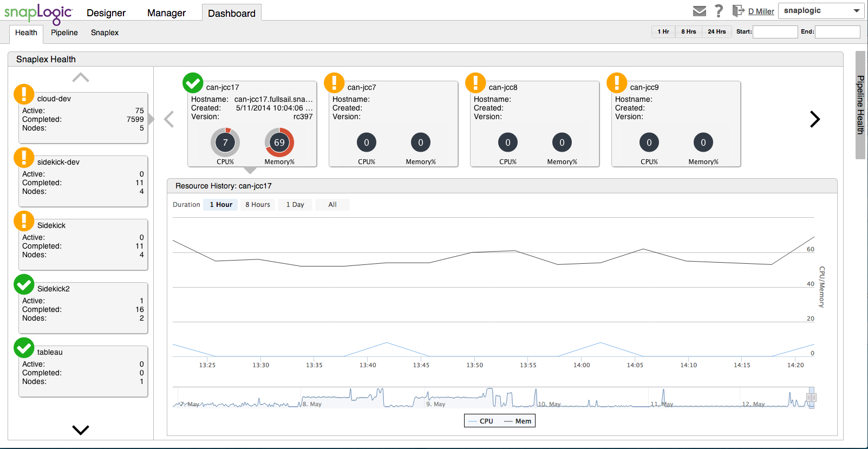Viewport: 868px width, 449px height.
Task: Click the End date input field
Action: [838, 32]
